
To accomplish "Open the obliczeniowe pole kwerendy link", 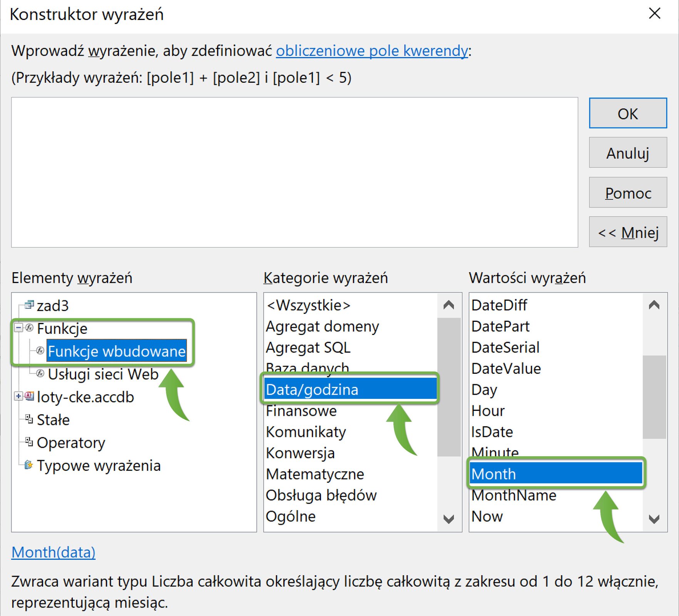I will point(372,51).
